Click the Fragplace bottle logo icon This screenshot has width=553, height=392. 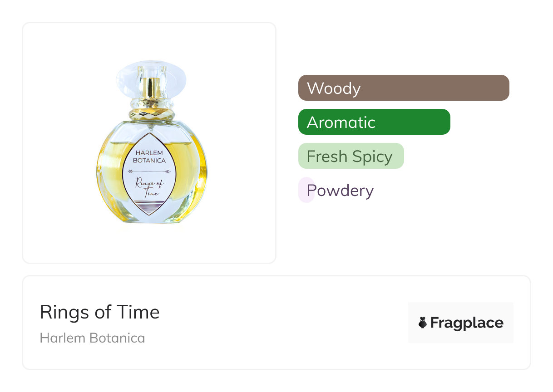[x=422, y=323]
